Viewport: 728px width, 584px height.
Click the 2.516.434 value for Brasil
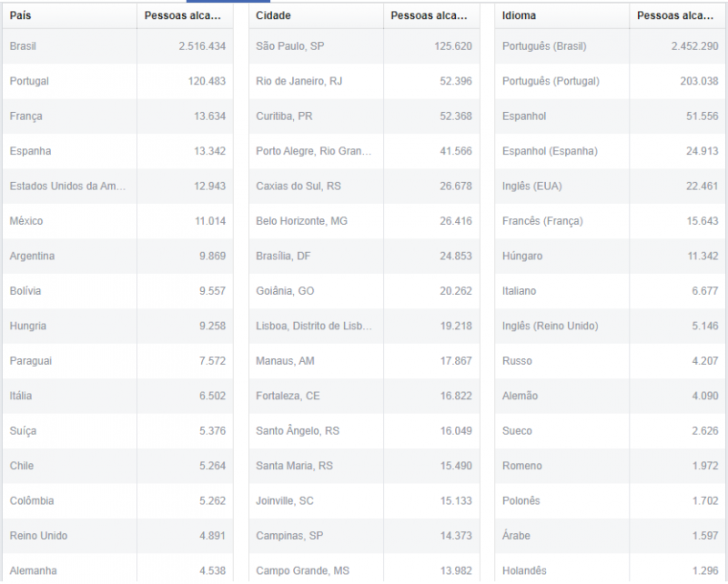[202, 46]
